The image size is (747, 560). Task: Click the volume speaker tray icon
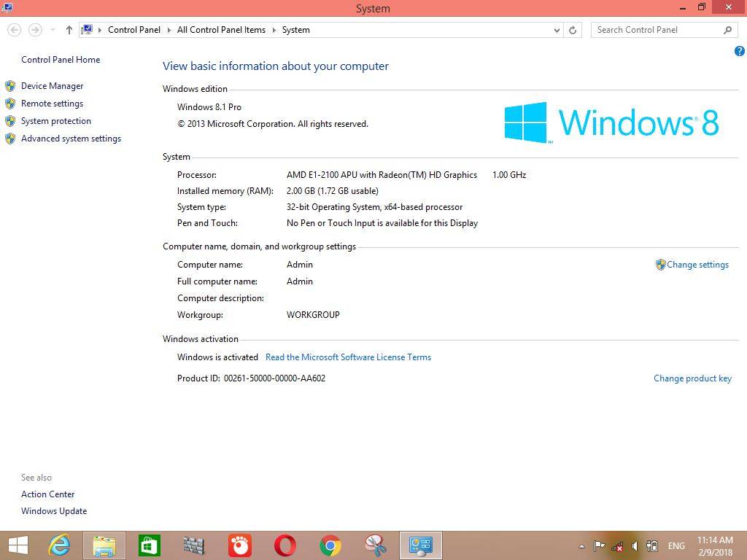click(x=635, y=546)
